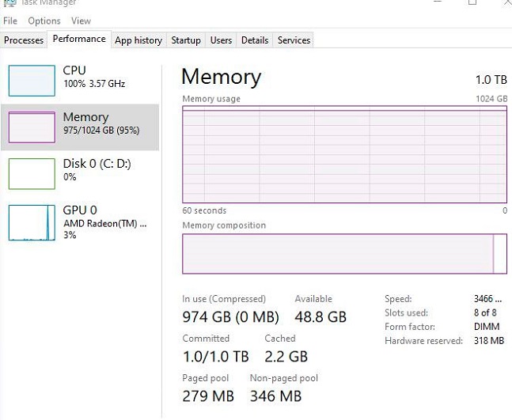This screenshot has width=512, height=420.
Task: Open the File menu
Action: [x=10, y=21]
